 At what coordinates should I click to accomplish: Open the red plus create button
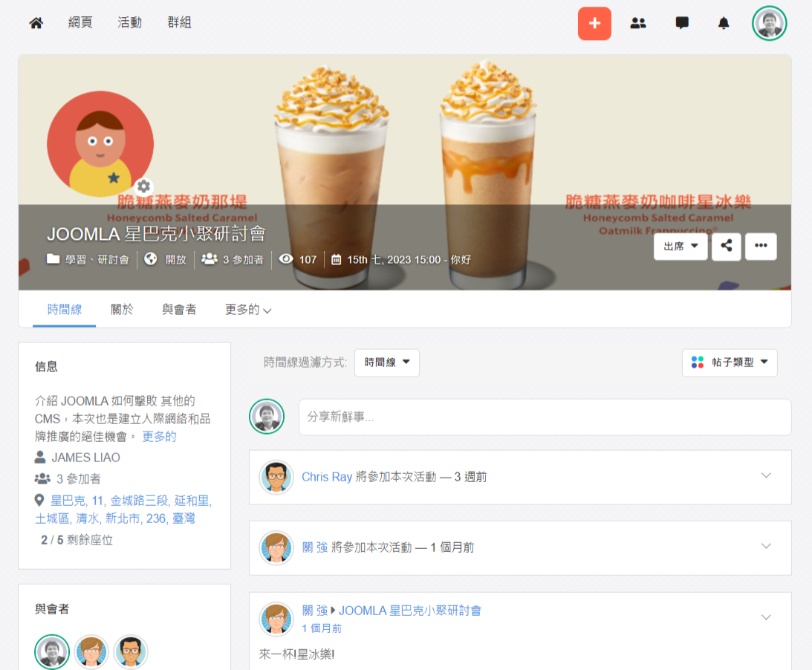pyautogui.click(x=594, y=23)
